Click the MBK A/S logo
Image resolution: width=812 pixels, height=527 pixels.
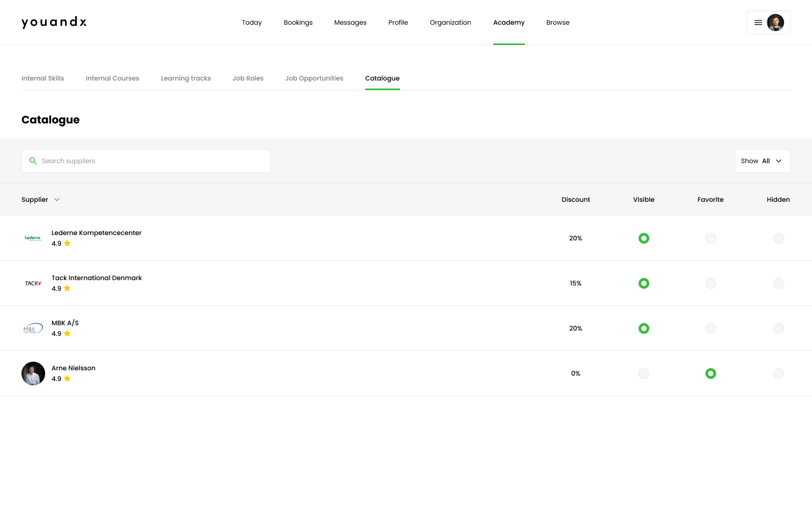(x=33, y=328)
